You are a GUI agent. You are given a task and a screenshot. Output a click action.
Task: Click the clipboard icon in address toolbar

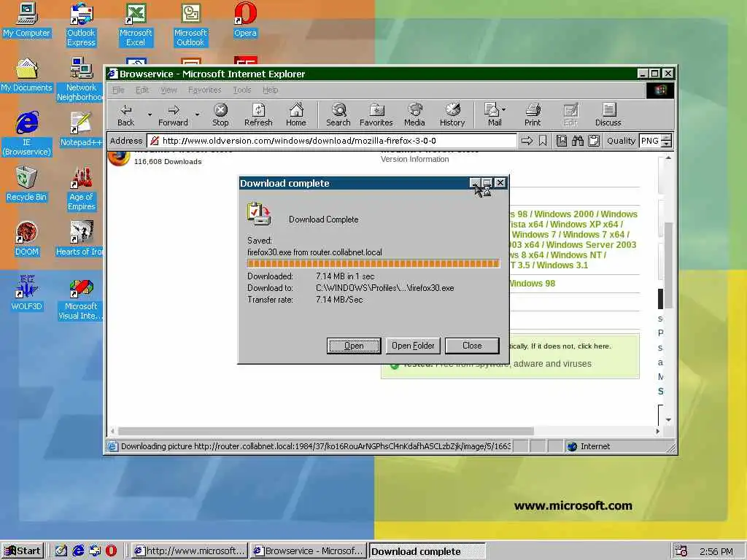(x=594, y=141)
